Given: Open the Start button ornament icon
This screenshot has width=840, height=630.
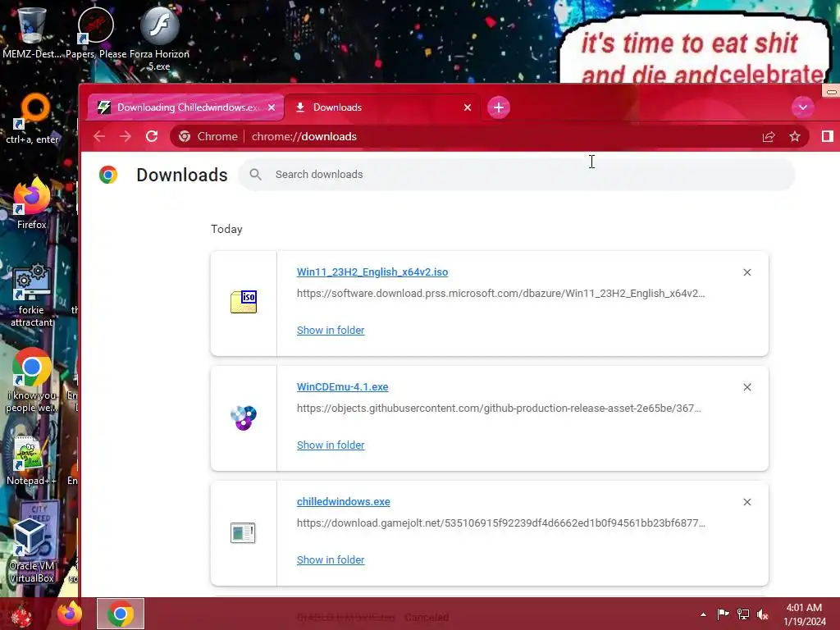Looking at the screenshot, I should (x=21, y=614).
